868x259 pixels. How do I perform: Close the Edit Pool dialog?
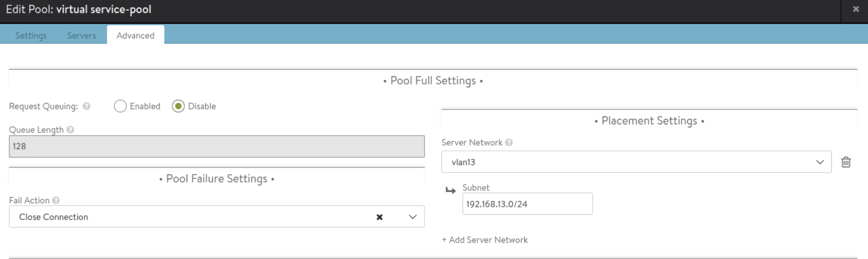(x=855, y=9)
